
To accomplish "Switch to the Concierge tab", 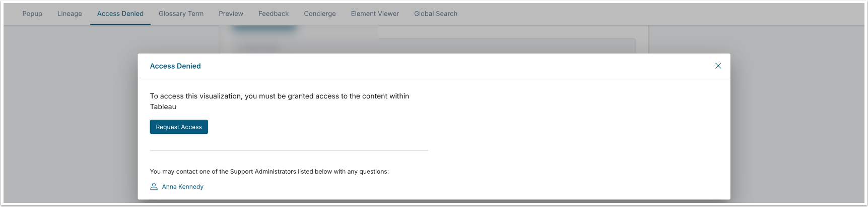I will pos(319,14).
